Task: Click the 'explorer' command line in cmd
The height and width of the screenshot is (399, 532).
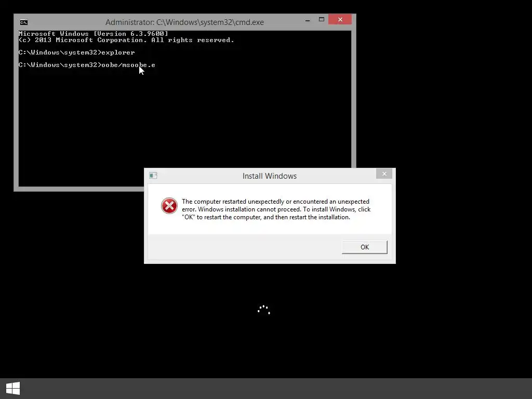Action: pyautogui.click(x=77, y=52)
